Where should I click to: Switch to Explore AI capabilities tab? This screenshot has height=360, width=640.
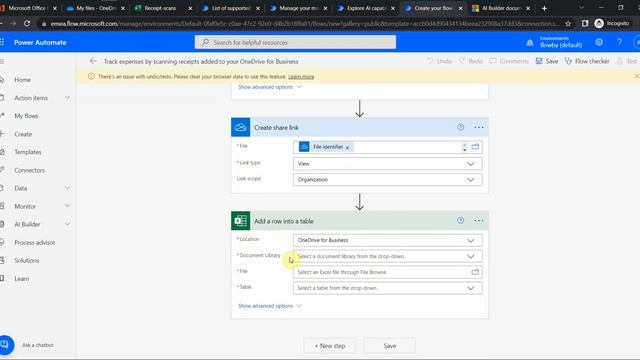(365, 8)
